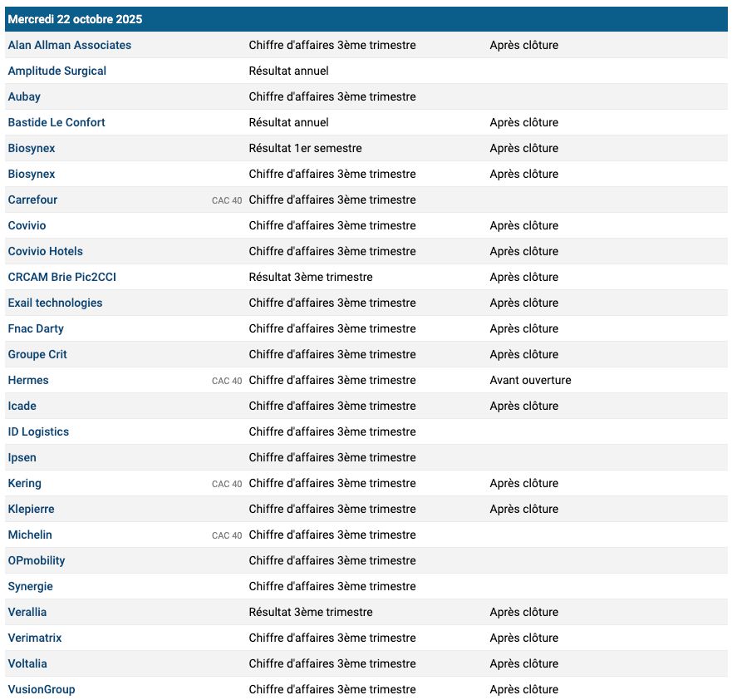Click the Fnac Darty link
The height and width of the screenshot is (700, 732).
click(x=36, y=328)
